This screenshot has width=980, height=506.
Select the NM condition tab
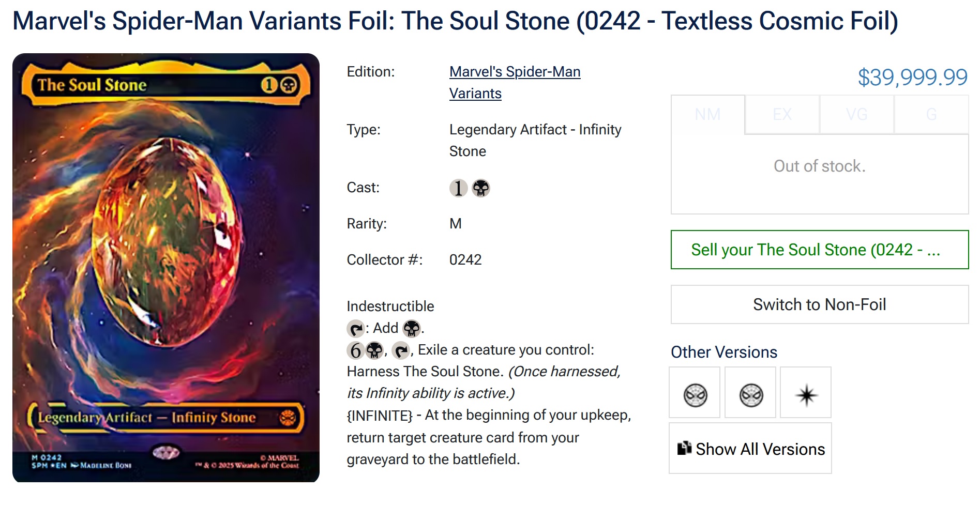707,114
